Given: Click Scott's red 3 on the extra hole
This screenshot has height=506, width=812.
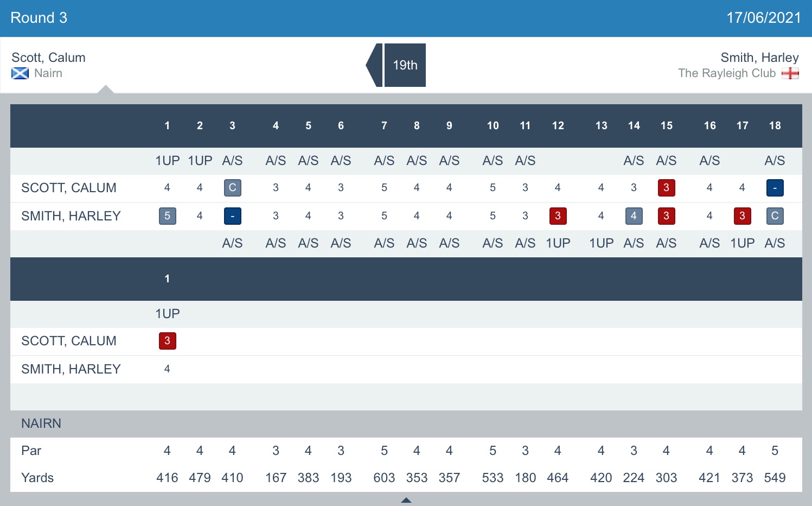Looking at the screenshot, I should (167, 341).
